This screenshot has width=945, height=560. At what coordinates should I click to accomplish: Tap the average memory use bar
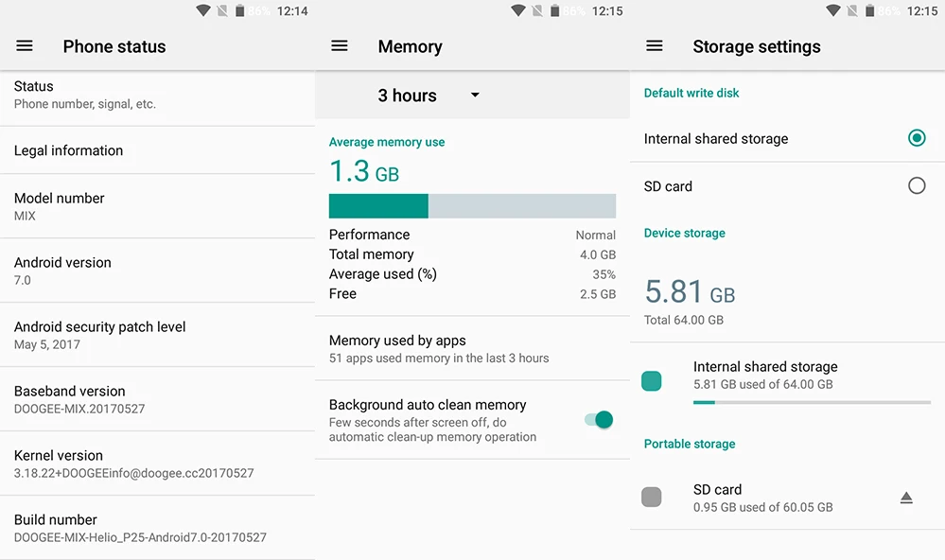tap(473, 206)
